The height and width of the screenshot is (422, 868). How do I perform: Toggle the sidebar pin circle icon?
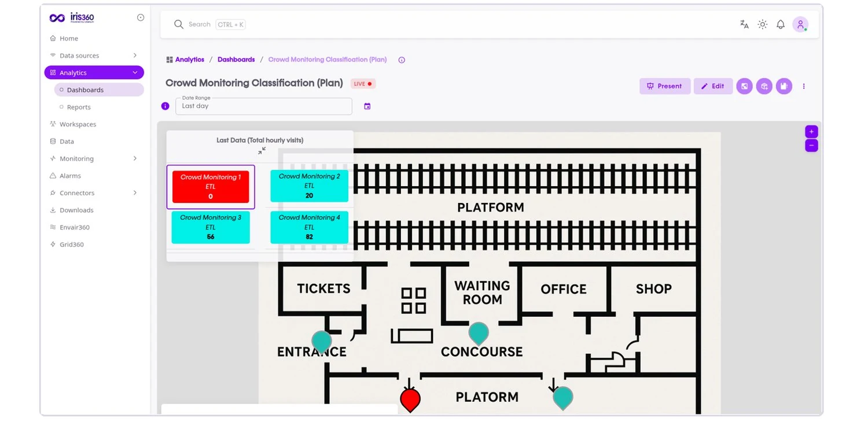point(141,17)
